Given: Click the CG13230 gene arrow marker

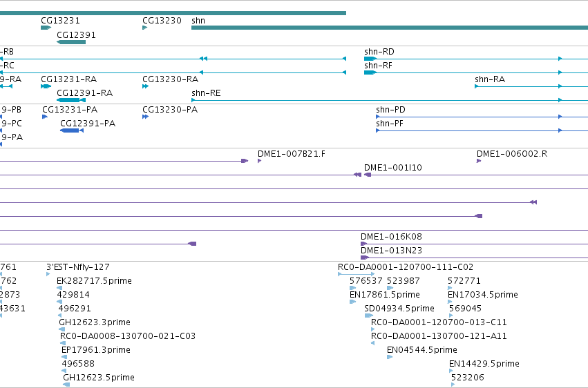Looking at the screenshot, I should [x=144, y=28].
